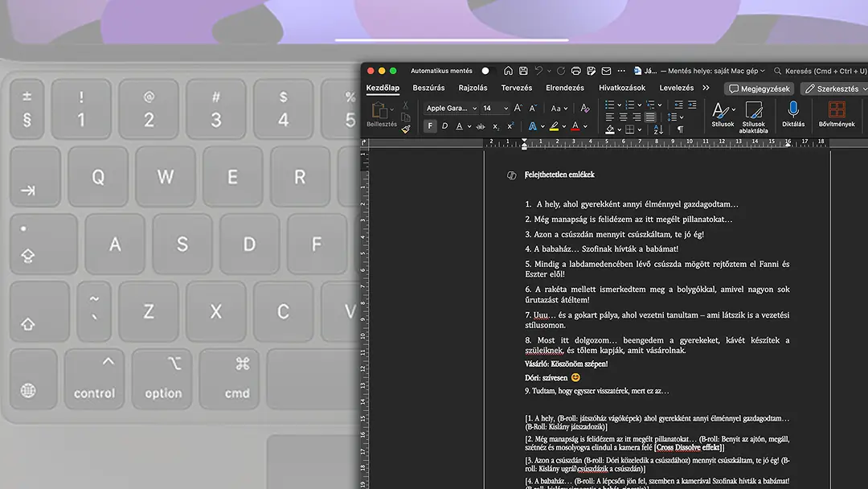Show paragraph marks with pilcrow icon
Viewport: 868px width, 489px height.
click(680, 128)
